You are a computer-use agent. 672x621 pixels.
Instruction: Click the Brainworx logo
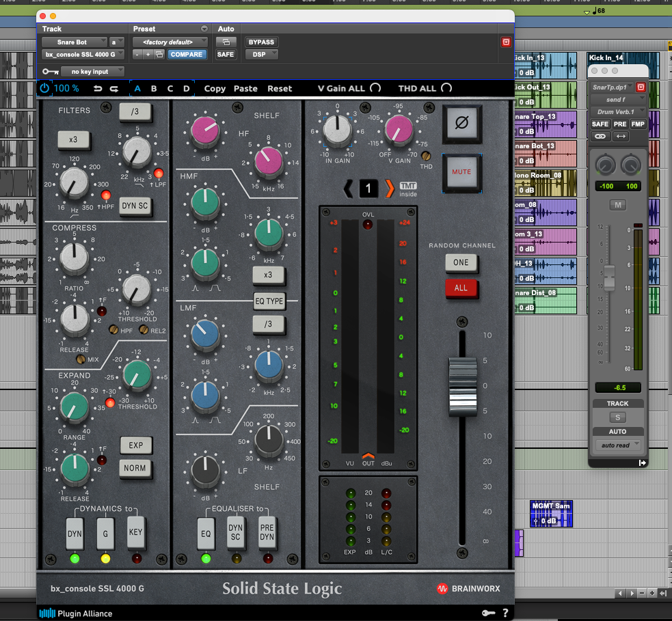pyautogui.click(x=468, y=588)
